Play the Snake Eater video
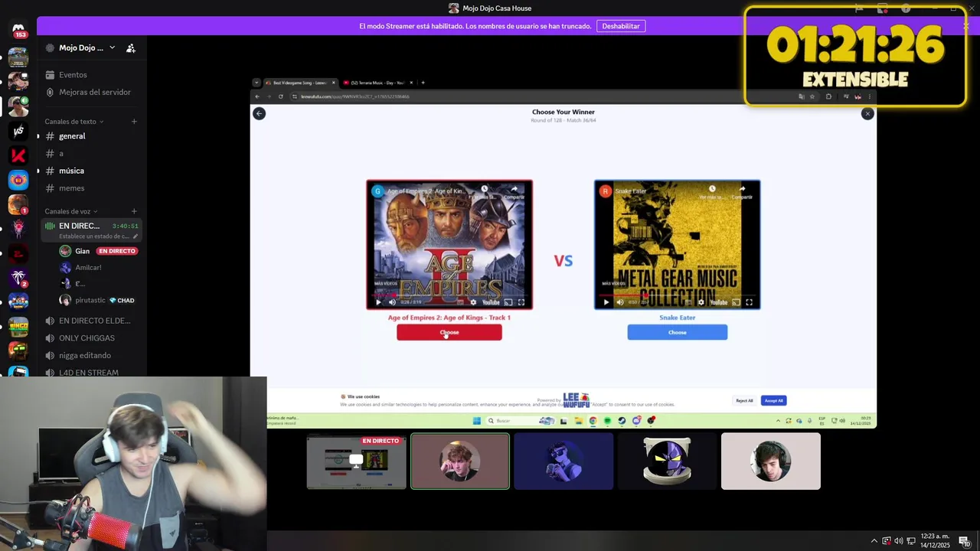The image size is (980, 551). 606,302
